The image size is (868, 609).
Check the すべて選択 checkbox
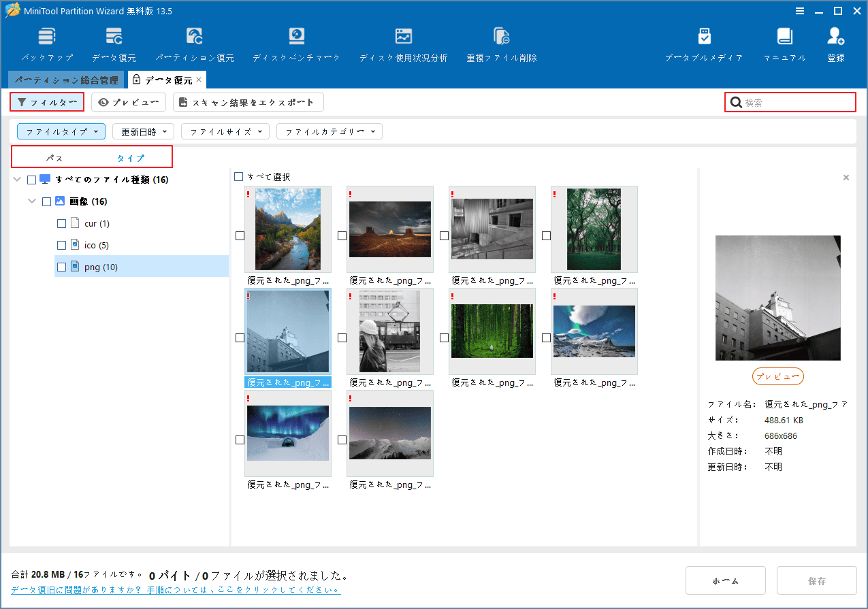239,176
